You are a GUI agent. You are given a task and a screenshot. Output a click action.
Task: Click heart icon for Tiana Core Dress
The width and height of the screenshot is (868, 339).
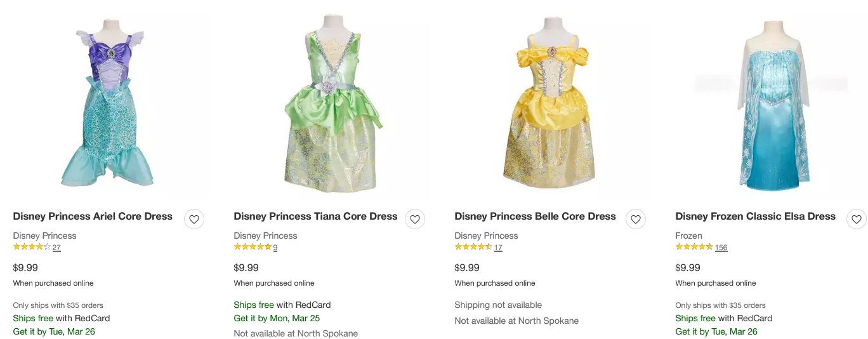coord(415,219)
